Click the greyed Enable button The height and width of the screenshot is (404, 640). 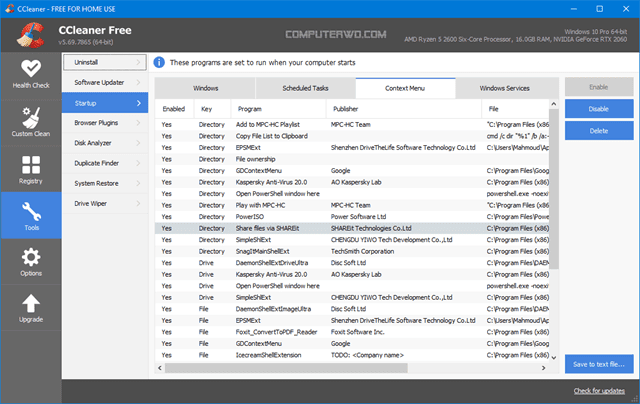click(599, 87)
